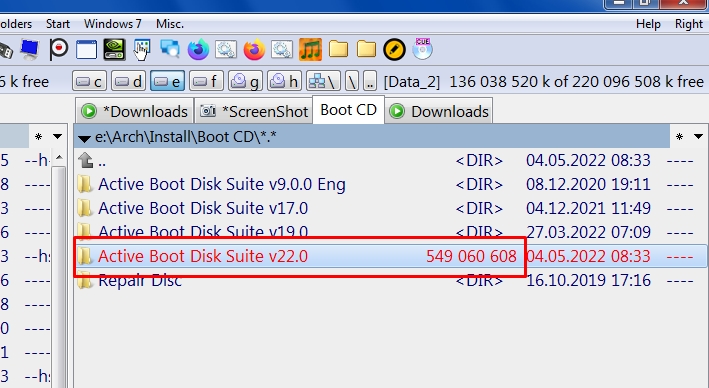Launch the blue Firefox toolbar icon

coord(198,49)
